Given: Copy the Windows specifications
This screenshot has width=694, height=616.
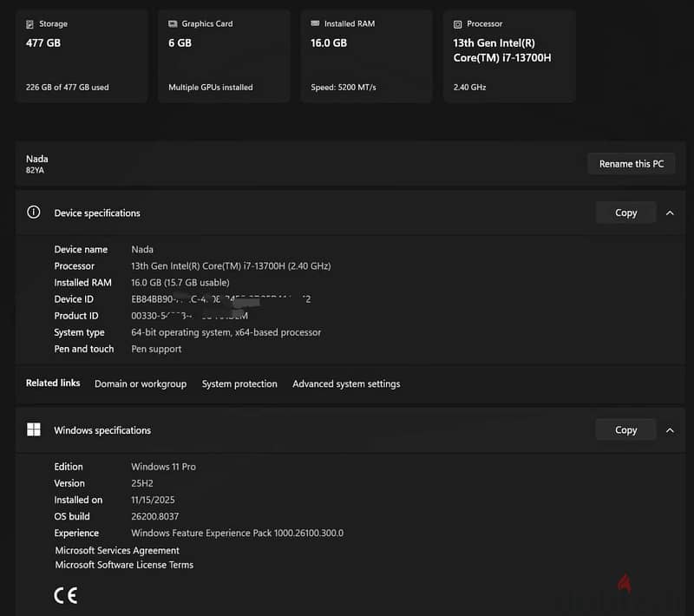Looking at the screenshot, I should [x=625, y=430].
